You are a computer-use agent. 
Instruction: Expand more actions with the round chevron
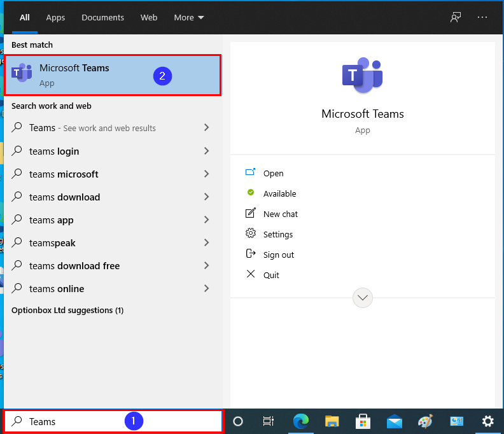coord(362,298)
